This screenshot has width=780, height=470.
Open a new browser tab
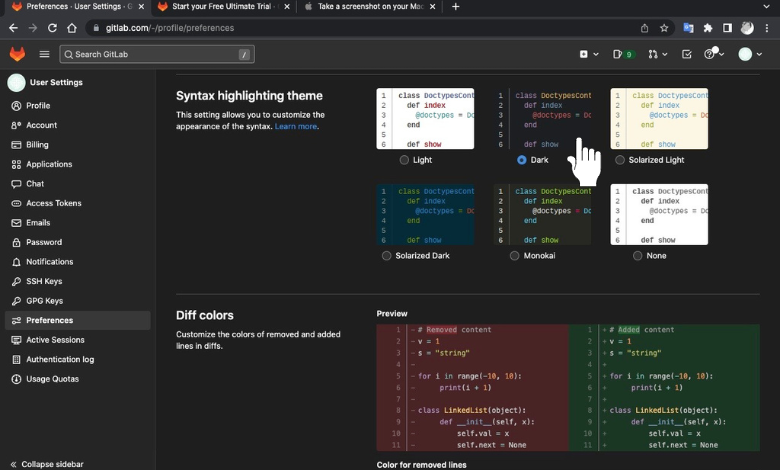point(456,6)
